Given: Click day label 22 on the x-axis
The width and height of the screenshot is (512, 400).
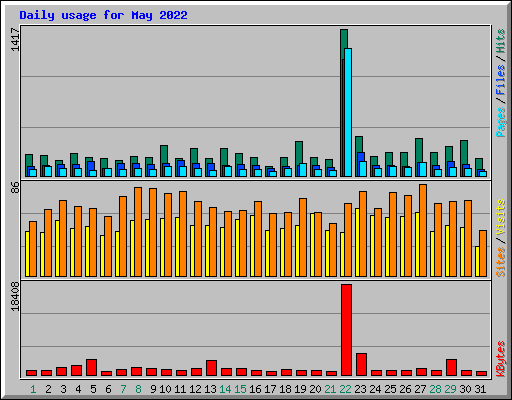Looking at the screenshot, I should pyautogui.click(x=345, y=389).
